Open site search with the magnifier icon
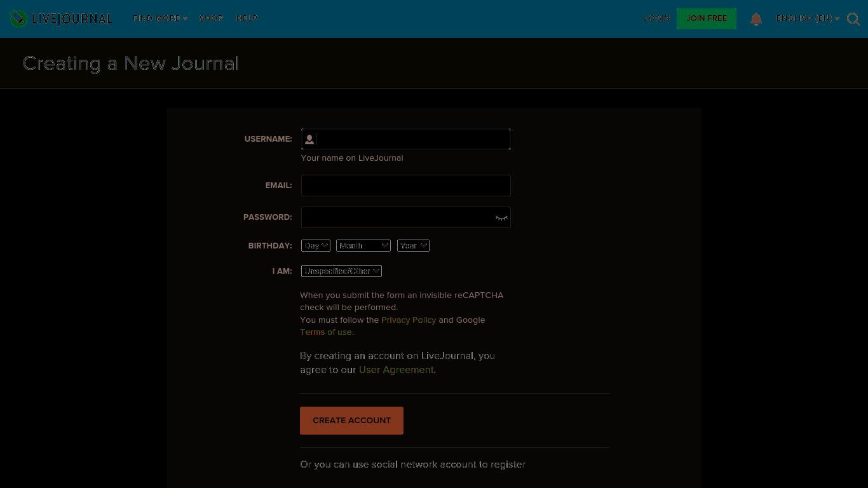 coord(853,19)
